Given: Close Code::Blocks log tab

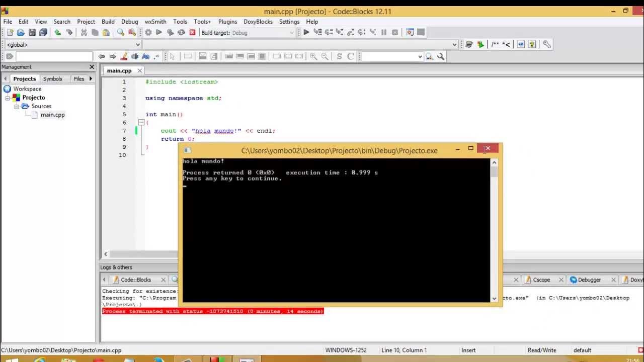Looking at the screenshot, I should point(163,280).
